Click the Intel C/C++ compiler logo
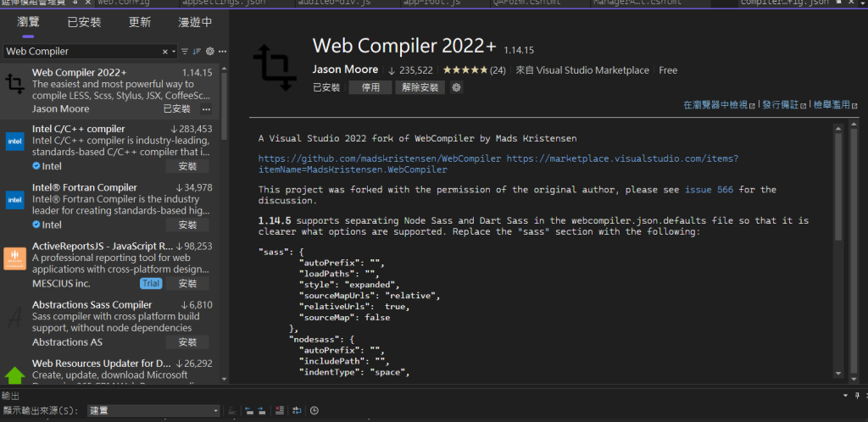Image resolution: width=868 pixels, height=422 pixels. coord(15,142)
